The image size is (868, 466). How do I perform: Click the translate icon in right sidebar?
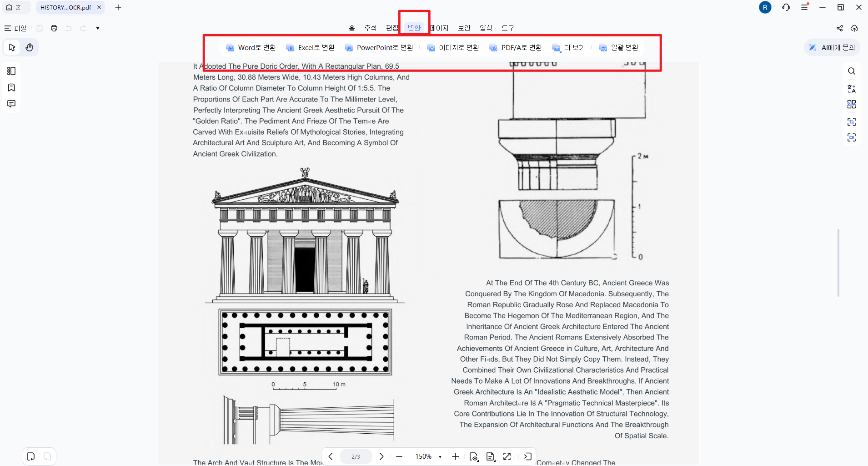852,88
